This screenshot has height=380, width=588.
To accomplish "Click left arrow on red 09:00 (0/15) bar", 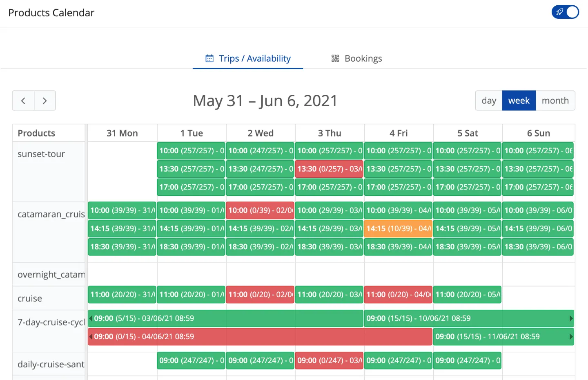I will 91,337.
